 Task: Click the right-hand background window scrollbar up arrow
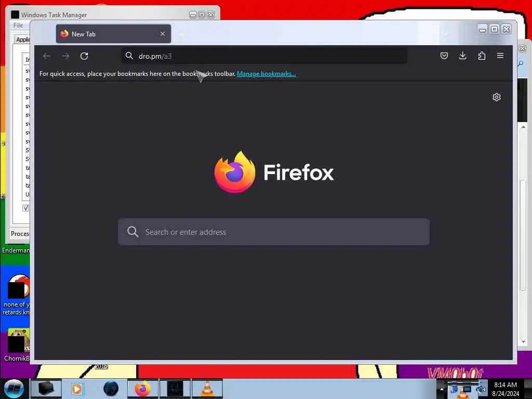[523, 128]
